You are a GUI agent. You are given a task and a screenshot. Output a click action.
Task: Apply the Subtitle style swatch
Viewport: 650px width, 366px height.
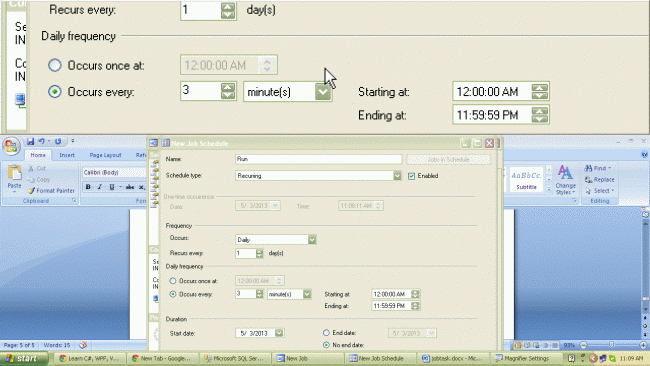tap(526, 180)
